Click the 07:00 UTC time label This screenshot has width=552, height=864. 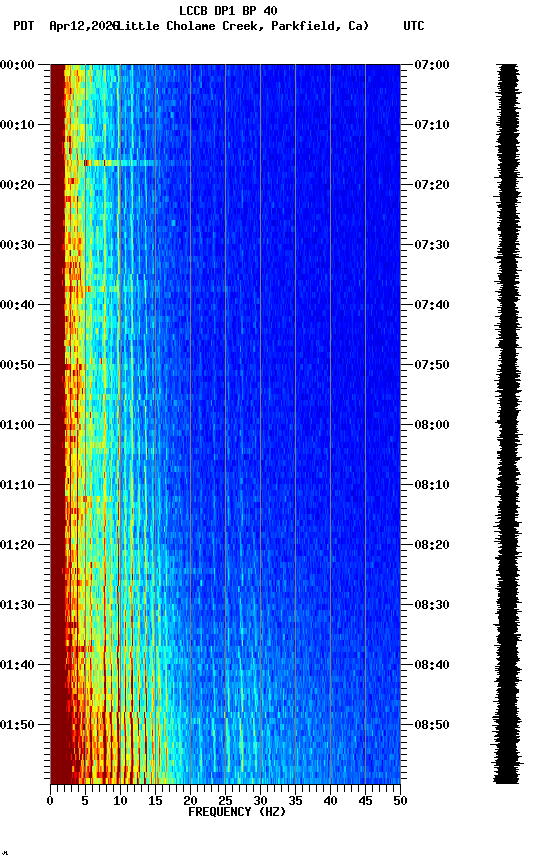[x=432, y=65]
